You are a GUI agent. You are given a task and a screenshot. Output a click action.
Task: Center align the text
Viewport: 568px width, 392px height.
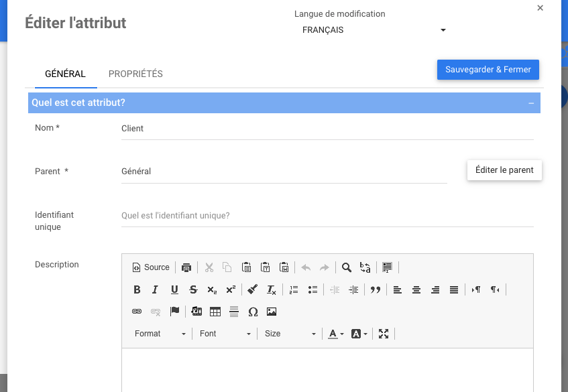(416, 289)
